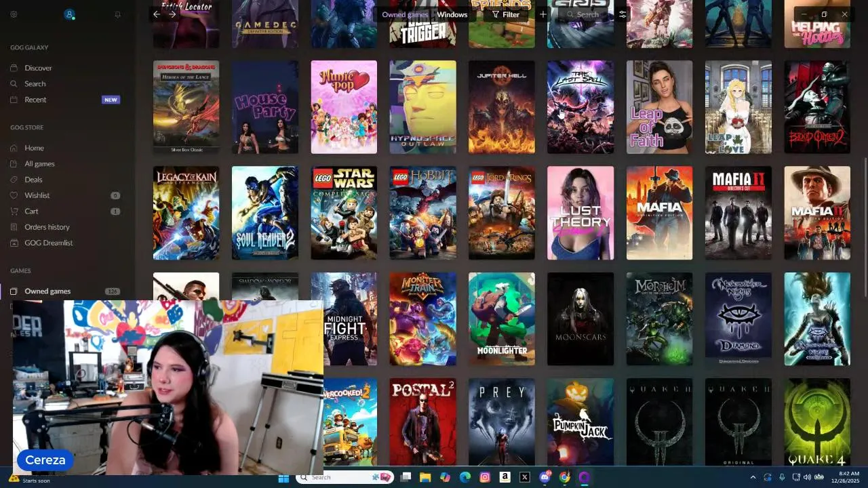The image size is (868, 488).
Task: Open the Midnight Fight Express tile
Action: tap(350, 319)
